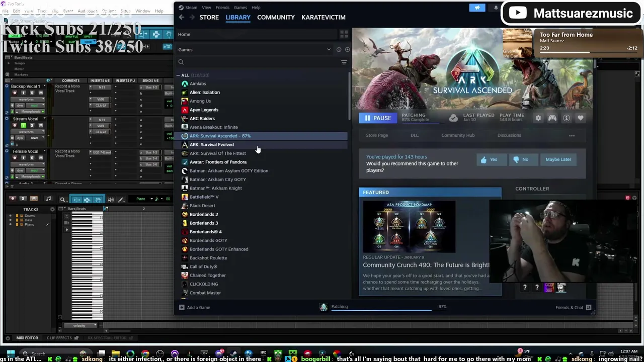Pause the ARK patching download
Viewport: 644px width, 362px height.
377,118
